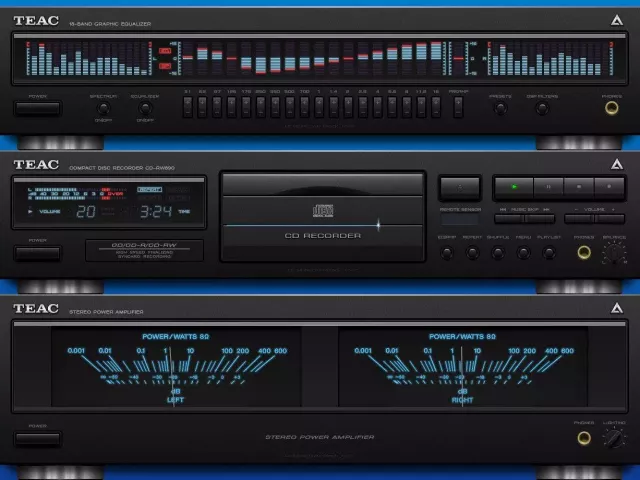640x480 pixels.
Task: Open the Playlist from the CD recorder
Action: [548, 253]
